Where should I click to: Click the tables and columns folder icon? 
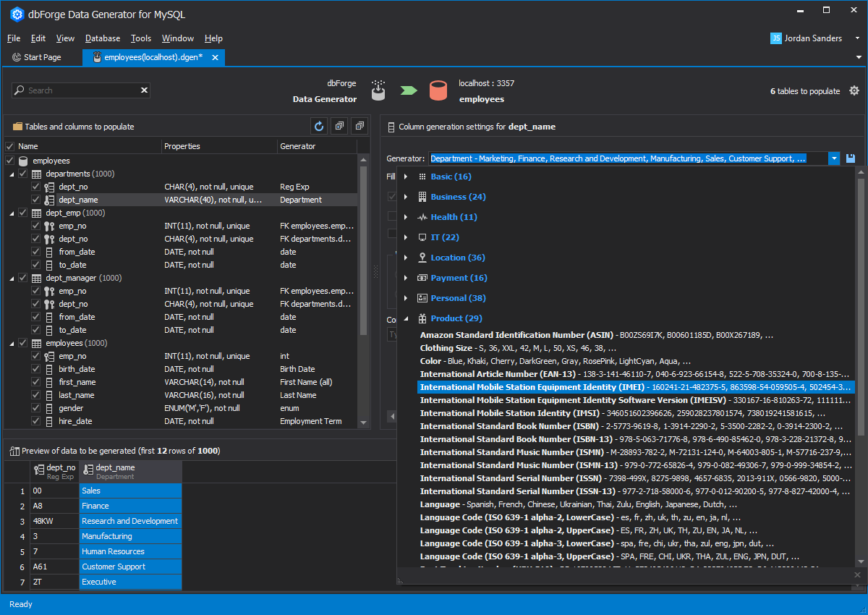[x=17, y=127]
